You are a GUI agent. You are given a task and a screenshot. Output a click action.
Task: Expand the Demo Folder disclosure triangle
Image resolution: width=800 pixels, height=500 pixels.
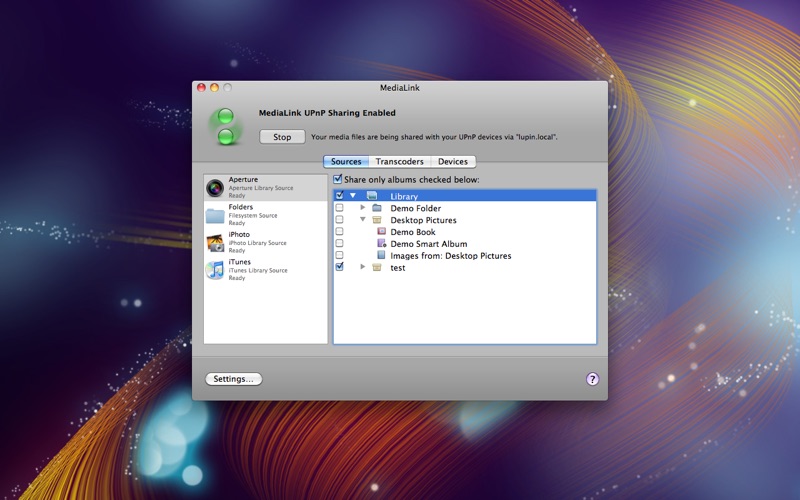click(363, 208)
